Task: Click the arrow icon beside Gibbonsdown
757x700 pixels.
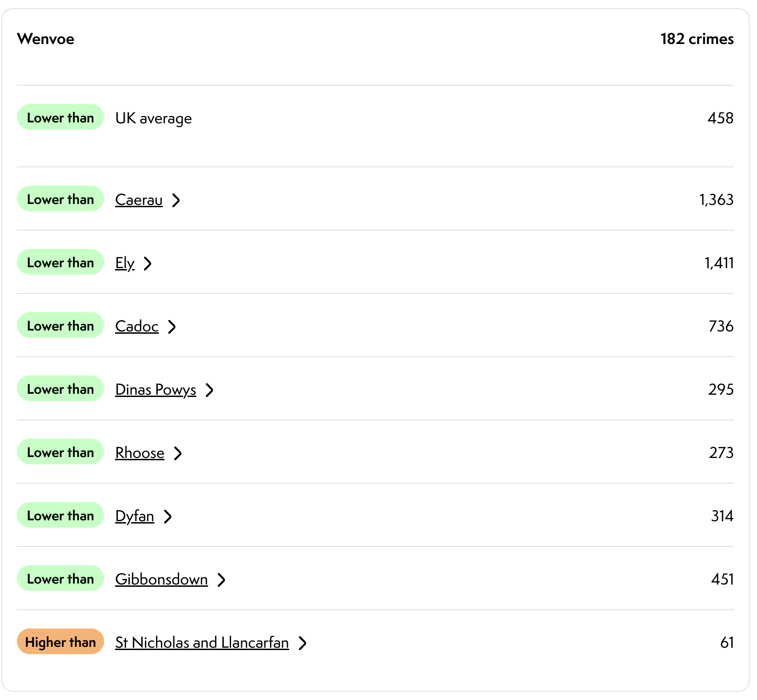Action: click(x=221, y=580)
